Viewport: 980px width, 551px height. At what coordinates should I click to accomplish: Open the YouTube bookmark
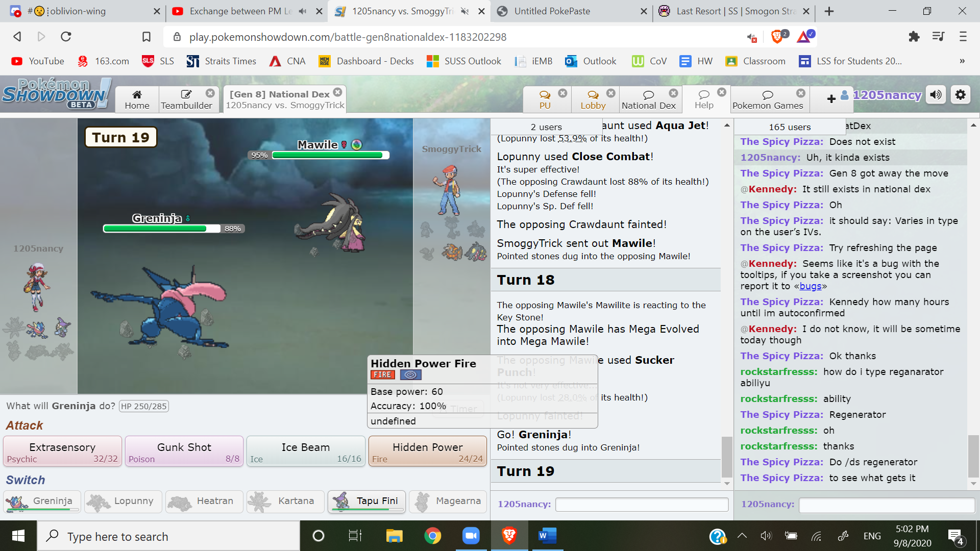click(38, 61)
